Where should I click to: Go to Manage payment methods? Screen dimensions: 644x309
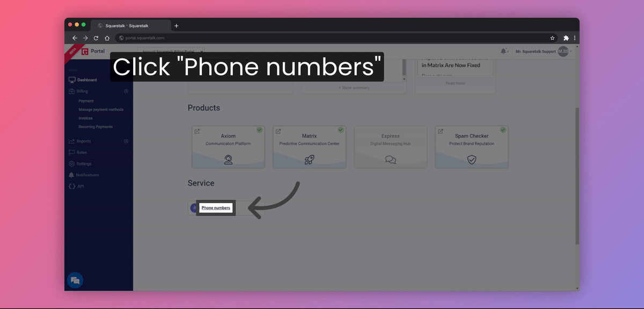point(101,110)
